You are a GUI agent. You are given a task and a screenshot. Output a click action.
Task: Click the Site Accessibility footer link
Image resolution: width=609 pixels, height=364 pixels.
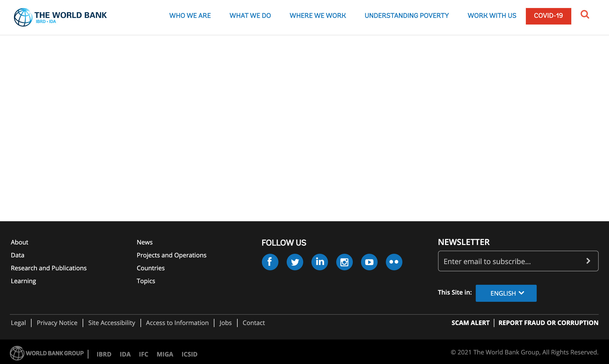112,322
